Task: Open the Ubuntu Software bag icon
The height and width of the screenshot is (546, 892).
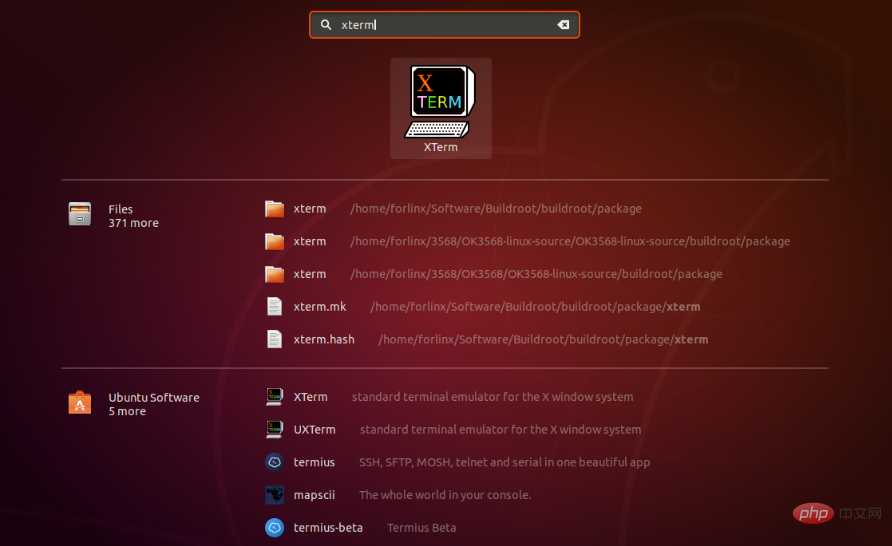Action: [80, 403]
